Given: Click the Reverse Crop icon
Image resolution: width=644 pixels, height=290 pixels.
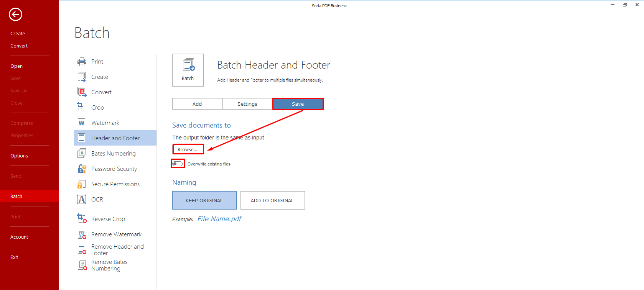Looking at the screenshot, I should coord(82,218).
